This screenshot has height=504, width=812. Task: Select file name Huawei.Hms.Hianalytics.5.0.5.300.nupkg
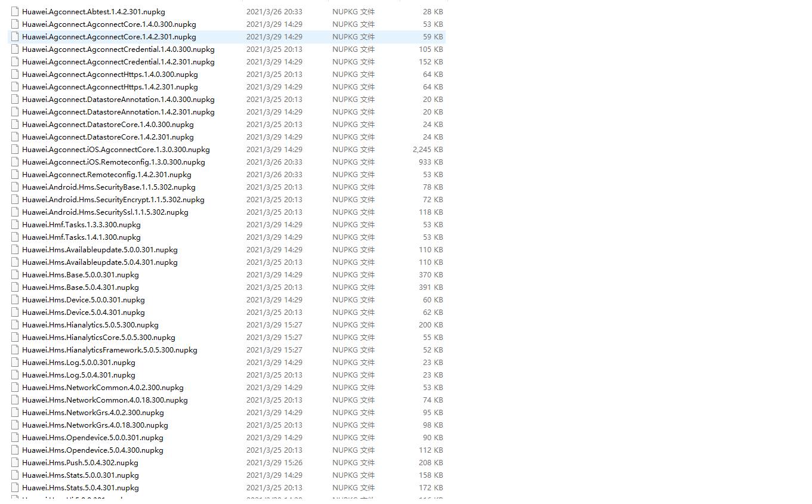[90, 324]
